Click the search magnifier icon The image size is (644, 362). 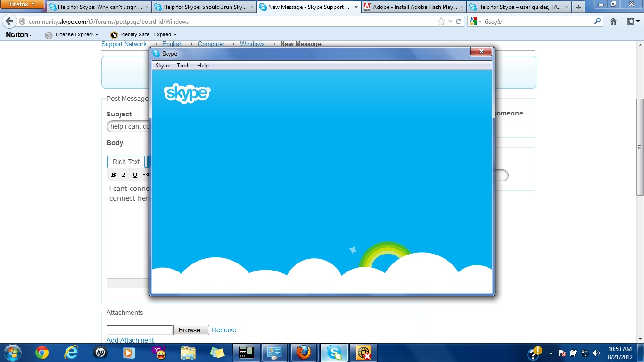point(598,21)
